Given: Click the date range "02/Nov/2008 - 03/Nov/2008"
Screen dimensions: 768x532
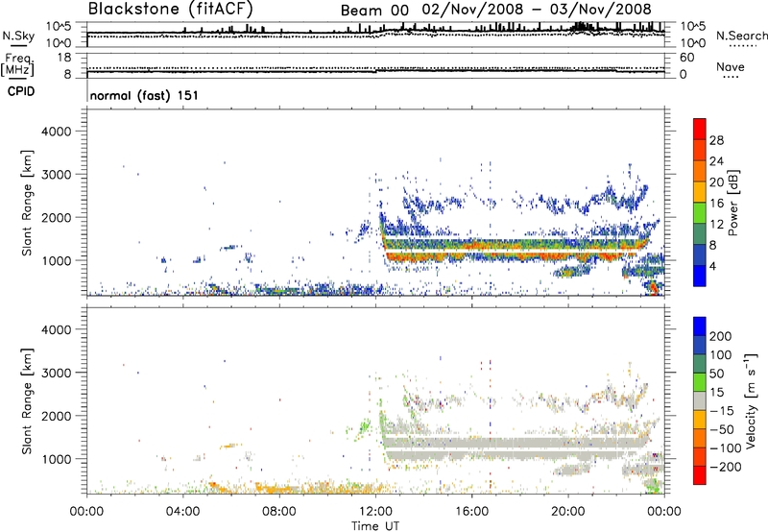Looking at the screenshot, I should (x=537, y=10).
